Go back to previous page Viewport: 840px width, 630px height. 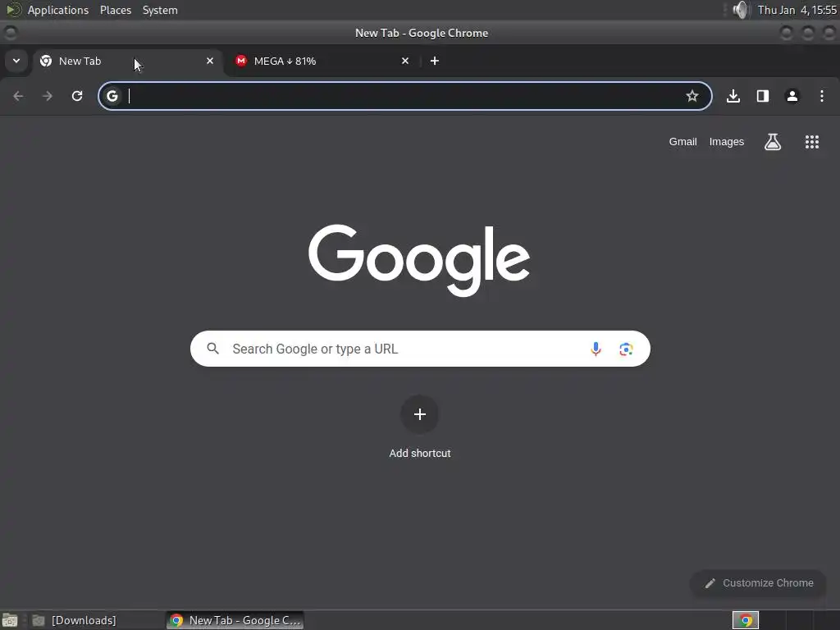pyautogui.click(x=18, y=96)
